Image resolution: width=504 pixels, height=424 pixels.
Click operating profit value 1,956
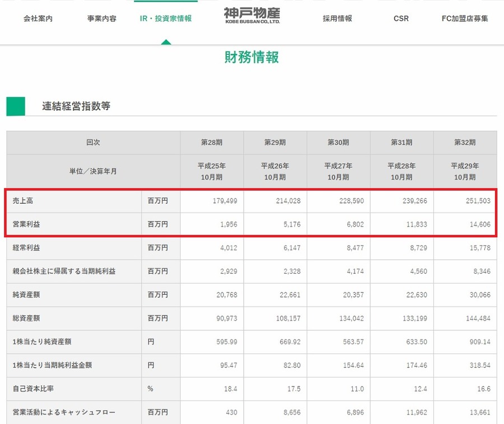pos(228,224)
